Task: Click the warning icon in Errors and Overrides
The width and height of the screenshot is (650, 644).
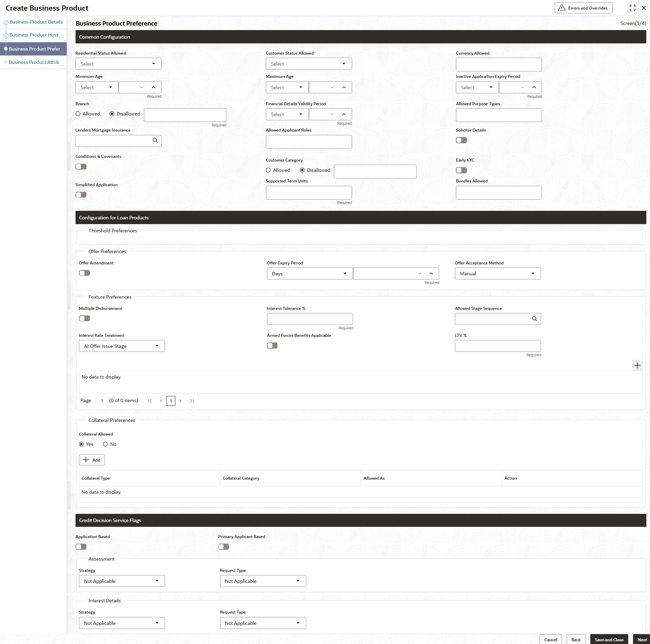Action: pos(562,8)
